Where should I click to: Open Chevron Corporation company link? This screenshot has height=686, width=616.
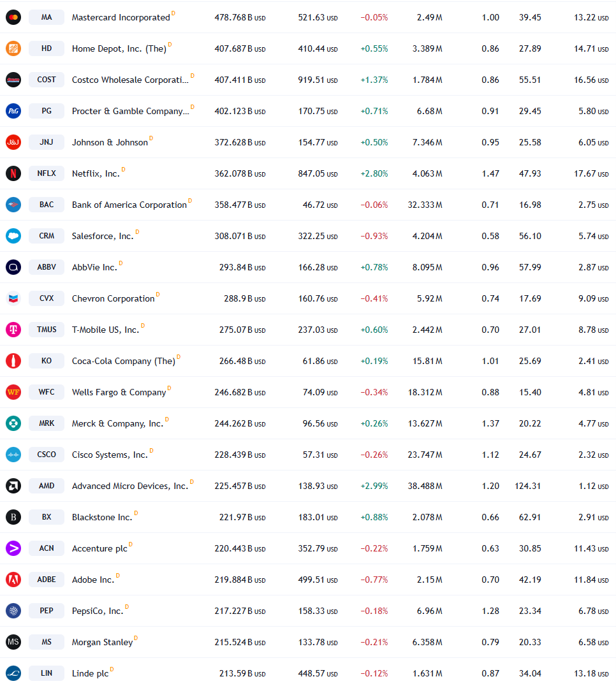tap(114, 298)
